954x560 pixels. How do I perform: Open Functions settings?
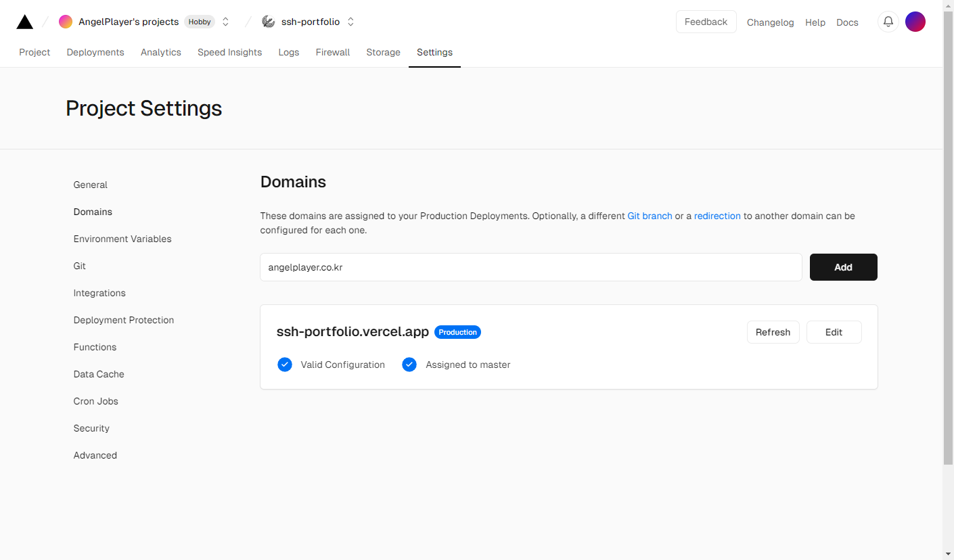coord(95,347)
